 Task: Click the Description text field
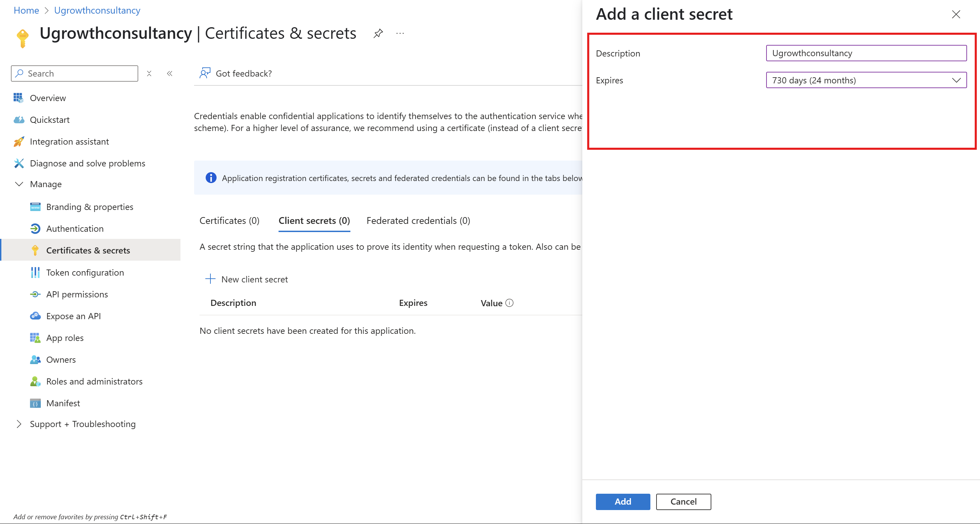tap(866, 53)
